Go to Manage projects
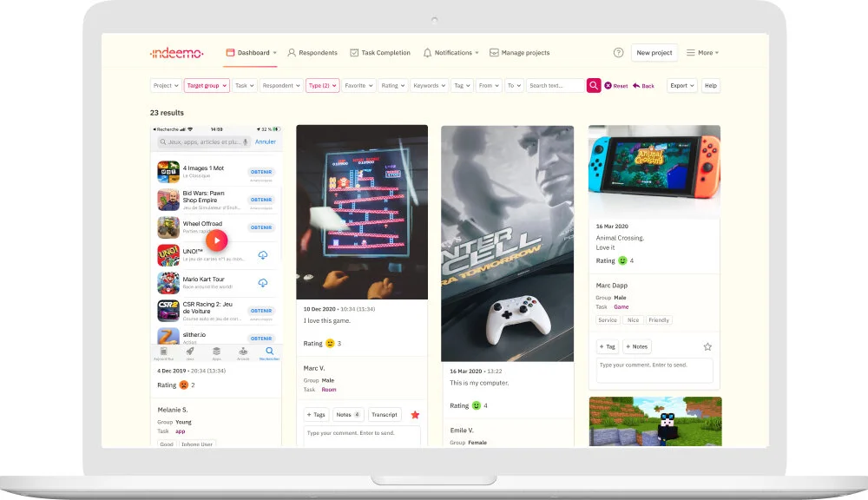The image size is (868, 500). (519, 53)
